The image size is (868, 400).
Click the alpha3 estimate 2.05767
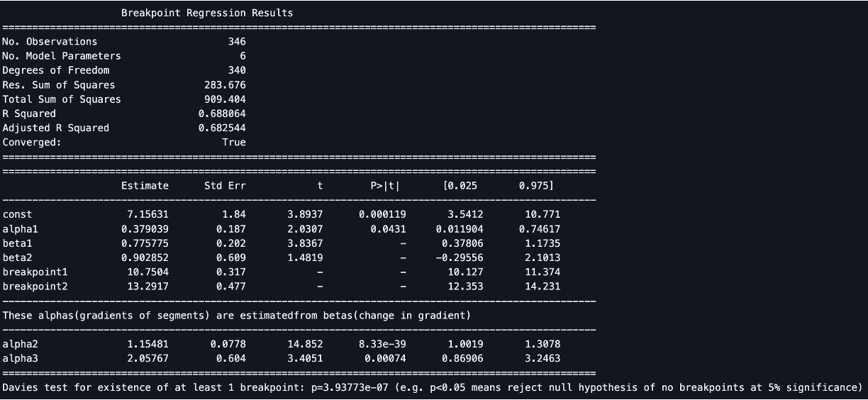[148, 358]
